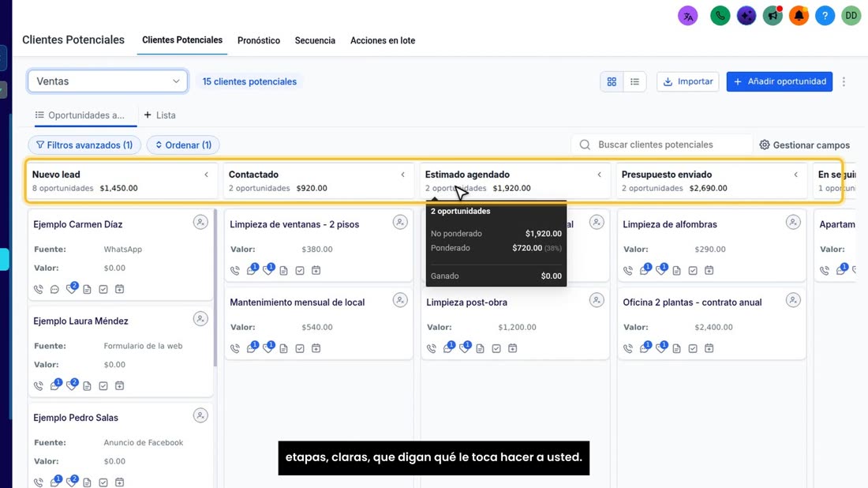This screenshot has height=488, width=868.
Task: Open the Ventas pipeline dropdown
Action: pos(107,81)
